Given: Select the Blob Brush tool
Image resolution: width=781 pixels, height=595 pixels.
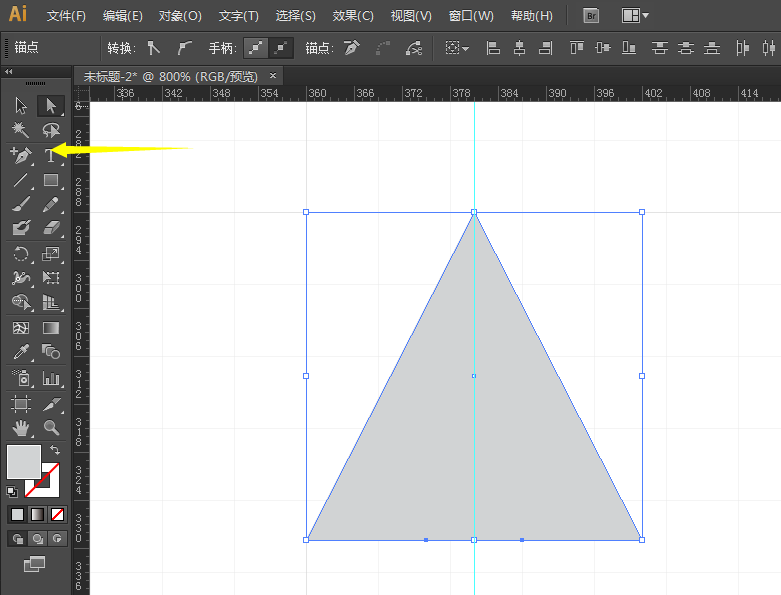Looking at the screenshot, I should (21, 228).
